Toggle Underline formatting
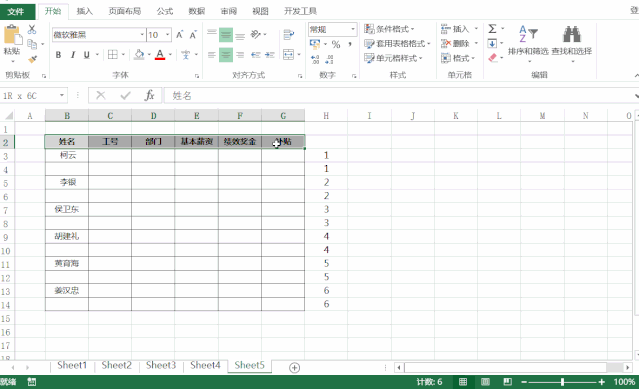The image size is (639, 389). (86, 55)
